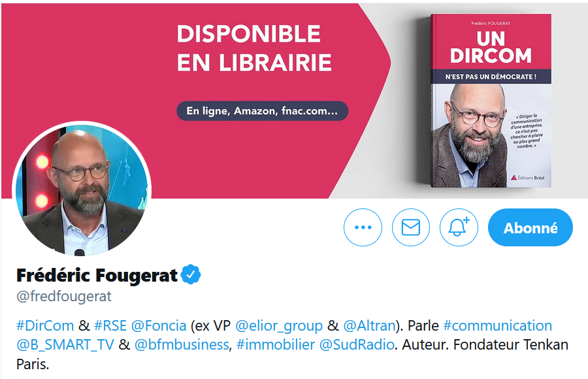Click the #immobilier hashtag
The width and height of the screenshot is (588, 379).
coord(276,344)
